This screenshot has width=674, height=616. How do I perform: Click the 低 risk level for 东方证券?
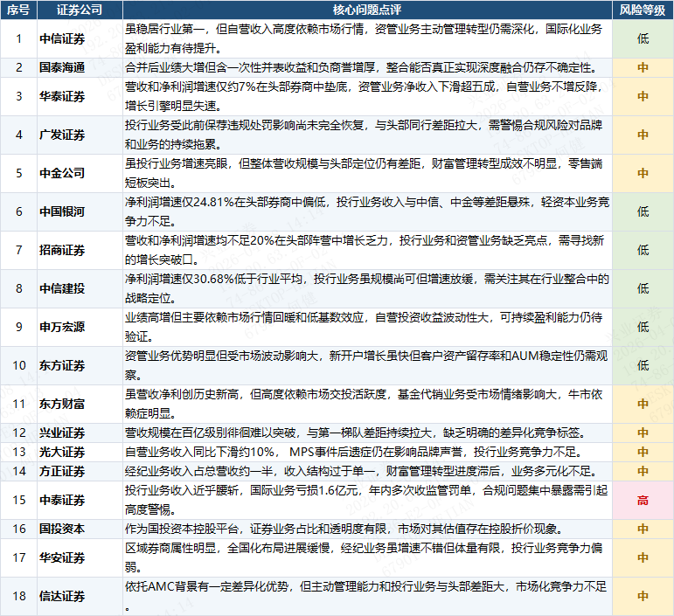[x=643, y=365]
